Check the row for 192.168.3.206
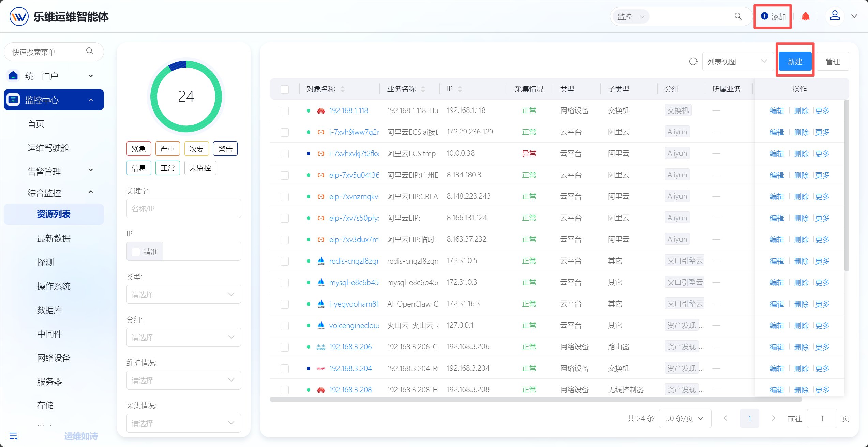Viewport: 868px width, 447px height. (x=285, y=347)
